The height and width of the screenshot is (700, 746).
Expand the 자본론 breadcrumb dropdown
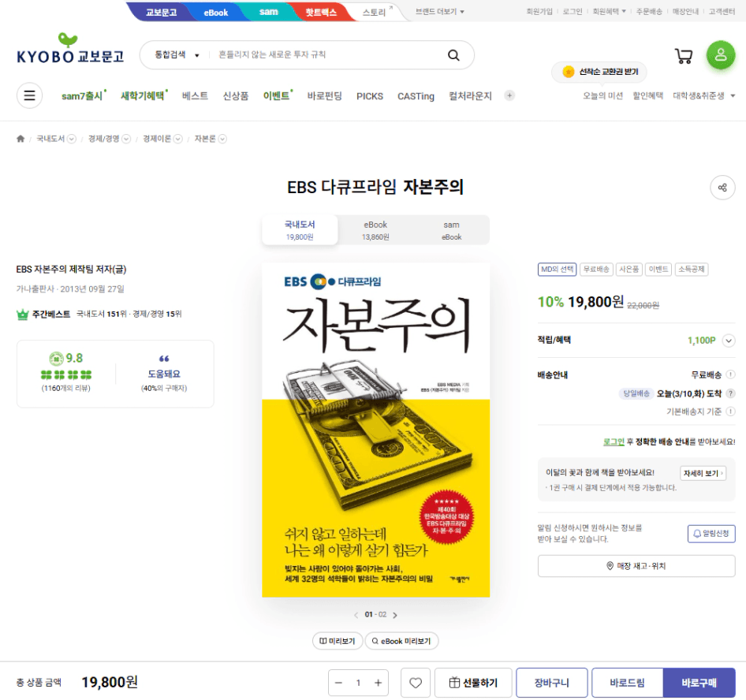pyautogui.click(x=222, y=139)
